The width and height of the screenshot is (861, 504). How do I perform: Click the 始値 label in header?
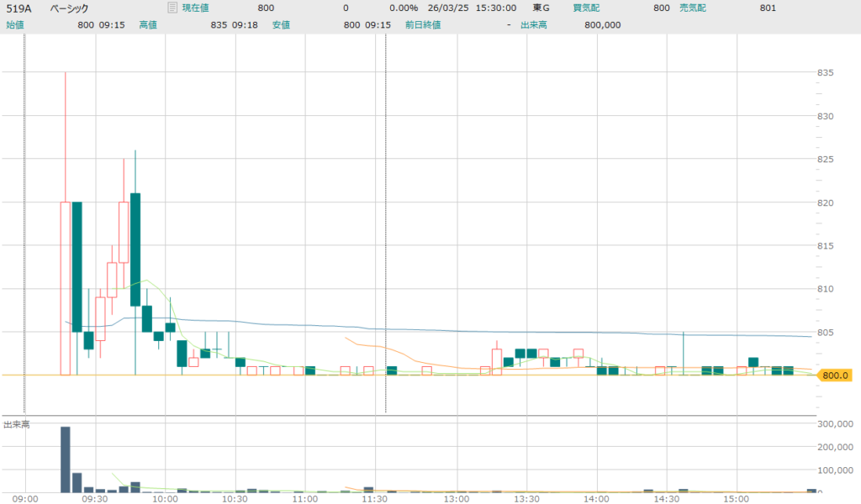tap(15, 24)
